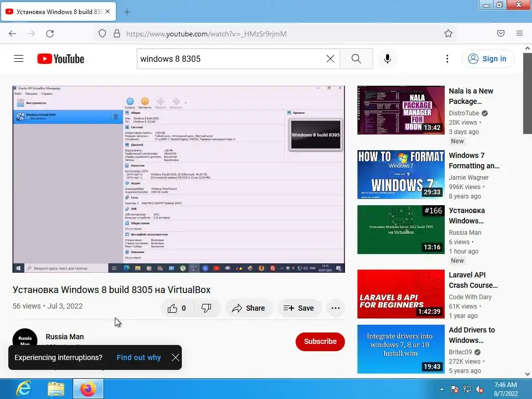Open the Russia Man channel name
This screenshot has width=532, height=399.
[x=65, y=337]
